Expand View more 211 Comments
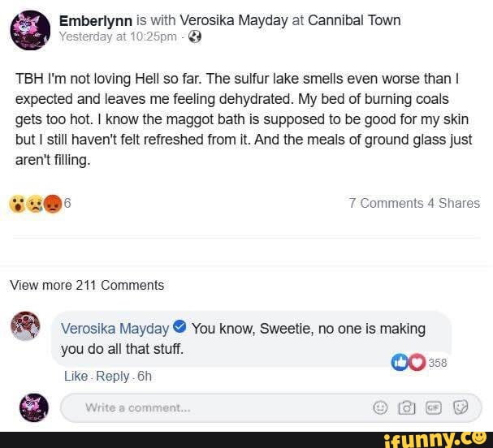This screenshot has width=493, height=448. point(87,285)
